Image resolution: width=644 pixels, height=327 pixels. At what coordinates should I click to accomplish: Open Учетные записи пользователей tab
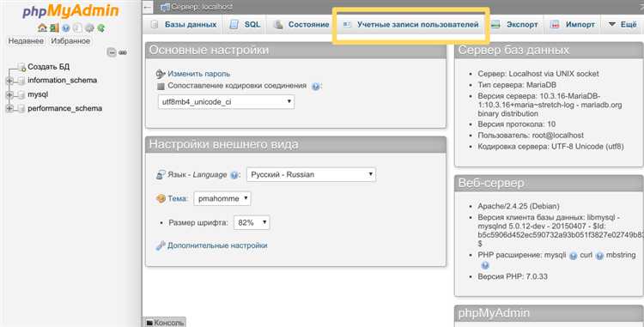(411, 25)
